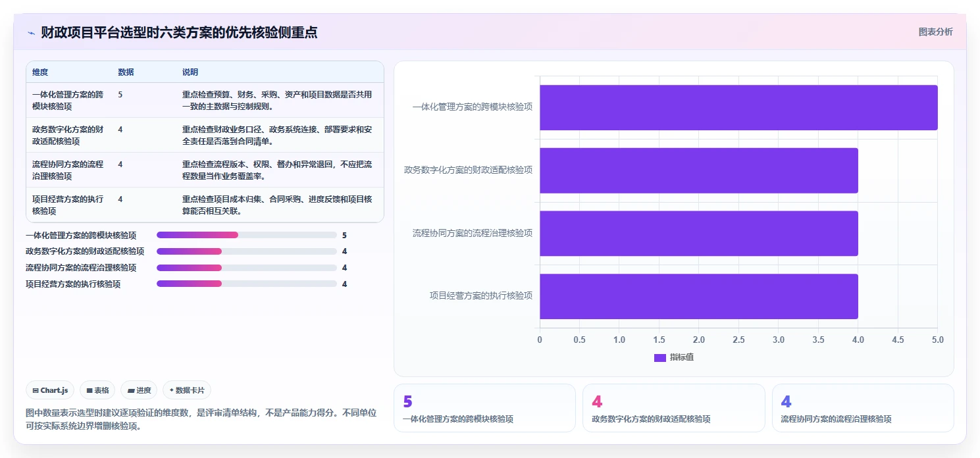
Task: Open the data card 政务数字化方案的财政适配核验项
Action: [674, 408]
